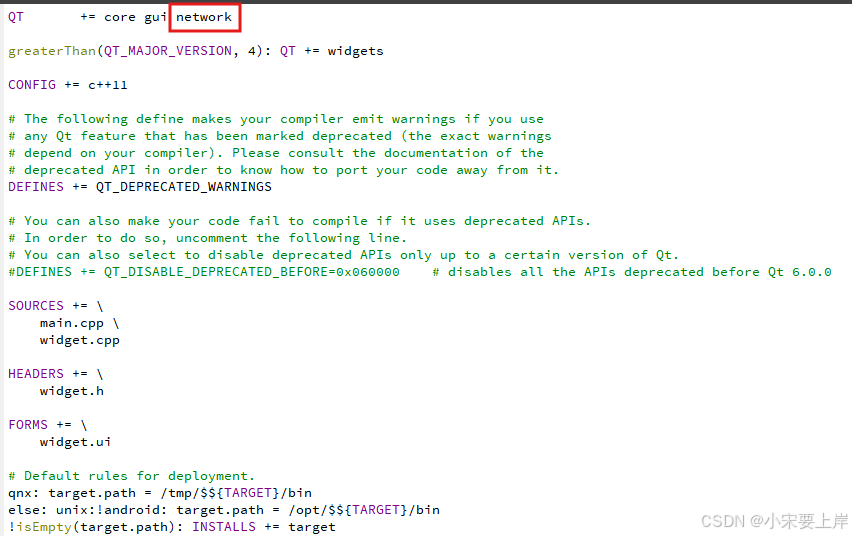Click comment '# You can also select to disable'
The width and height of the screenshot is (852, 536).
[x=343, y=255]
